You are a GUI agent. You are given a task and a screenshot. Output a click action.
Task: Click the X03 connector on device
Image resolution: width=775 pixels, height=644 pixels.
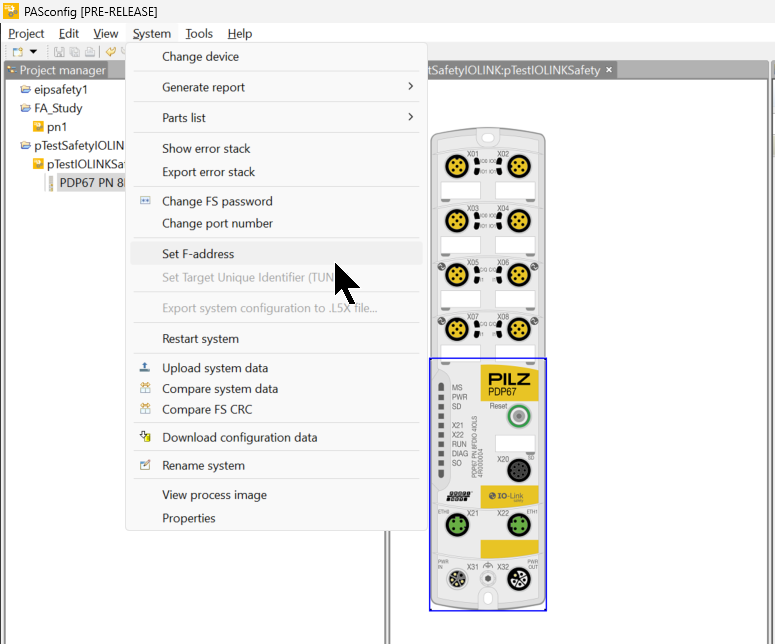[x=457, y=220]
